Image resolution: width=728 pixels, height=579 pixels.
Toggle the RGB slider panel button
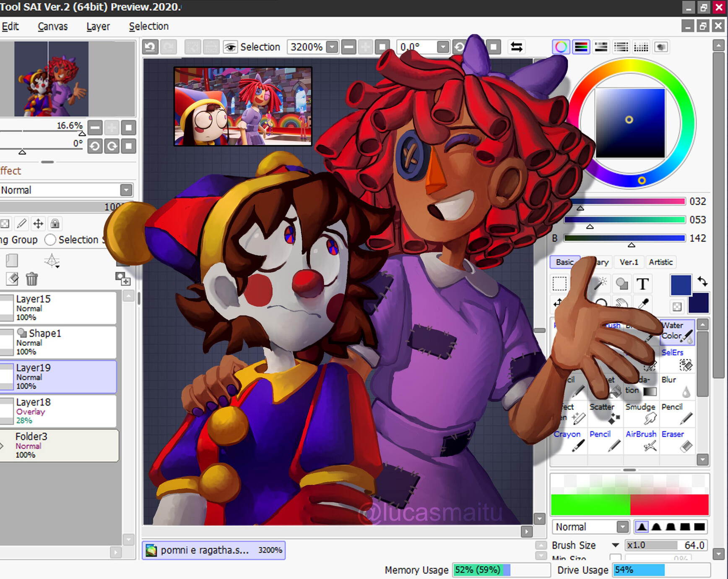(x=581, y=47)
